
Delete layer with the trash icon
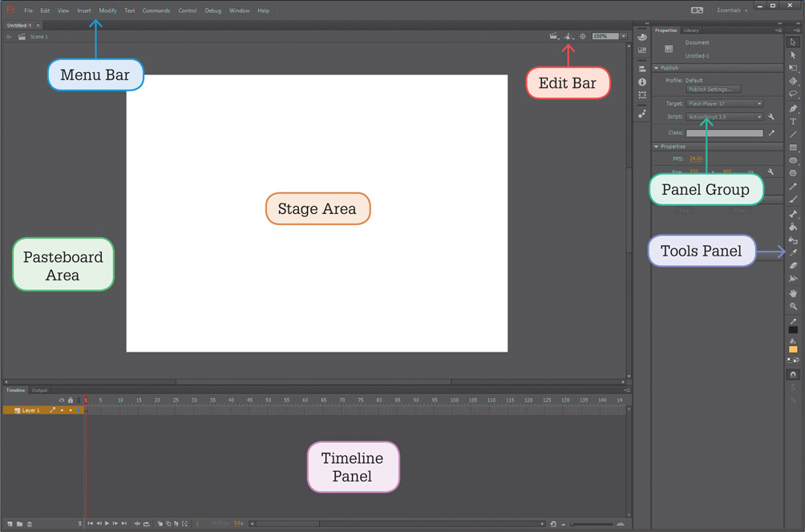click(x=29, y=524)
